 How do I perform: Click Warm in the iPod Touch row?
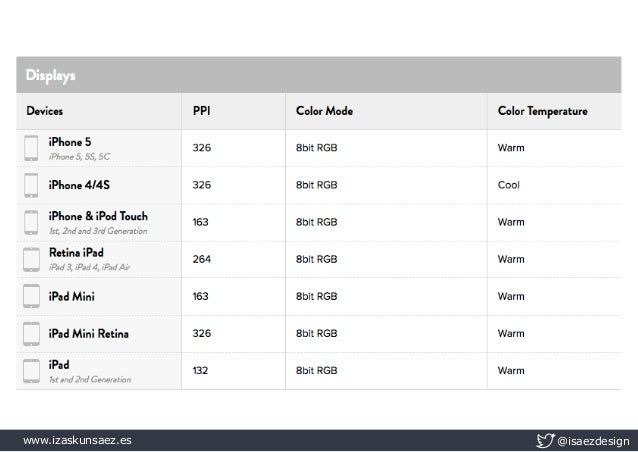click(x=511, y=222)
